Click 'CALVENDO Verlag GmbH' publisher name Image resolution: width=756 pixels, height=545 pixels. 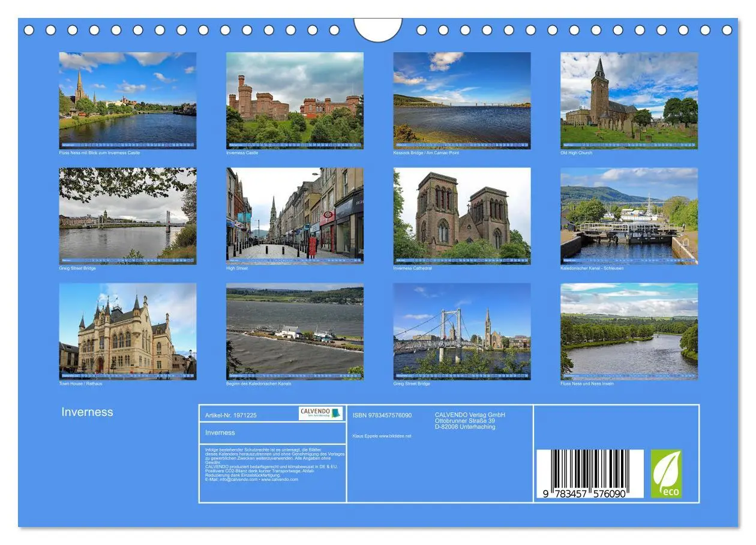click(x=470, y=415)
